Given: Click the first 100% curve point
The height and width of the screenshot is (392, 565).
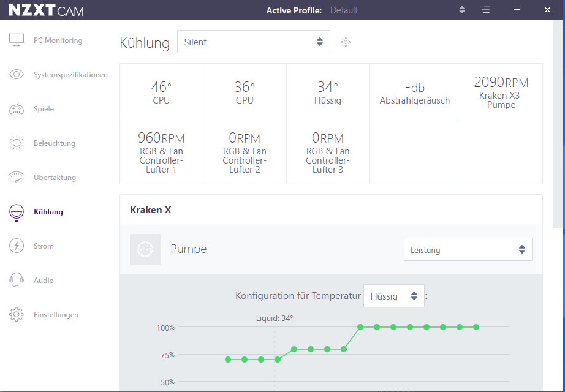Looking at the screenshot, I should (360, 327).
